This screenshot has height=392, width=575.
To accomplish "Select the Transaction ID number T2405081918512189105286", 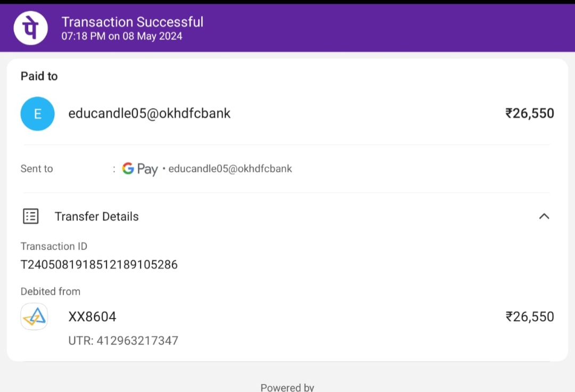I will pos(99,265).
